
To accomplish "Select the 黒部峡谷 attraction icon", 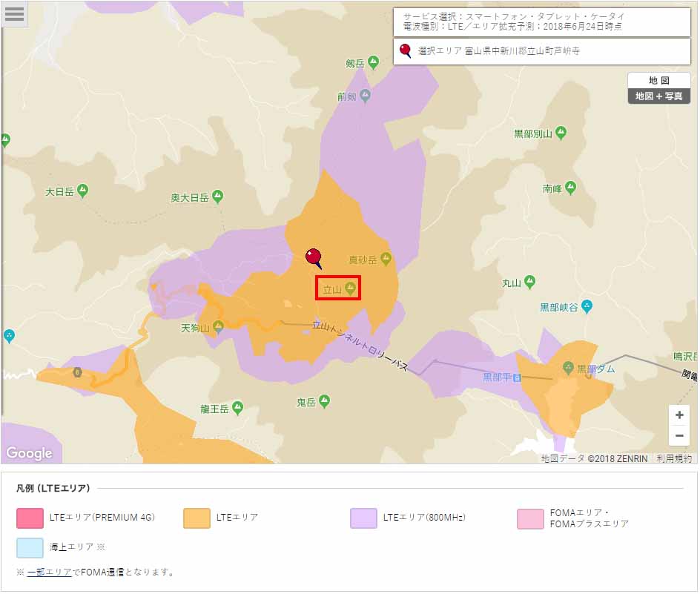I will (x=587, y=306).
